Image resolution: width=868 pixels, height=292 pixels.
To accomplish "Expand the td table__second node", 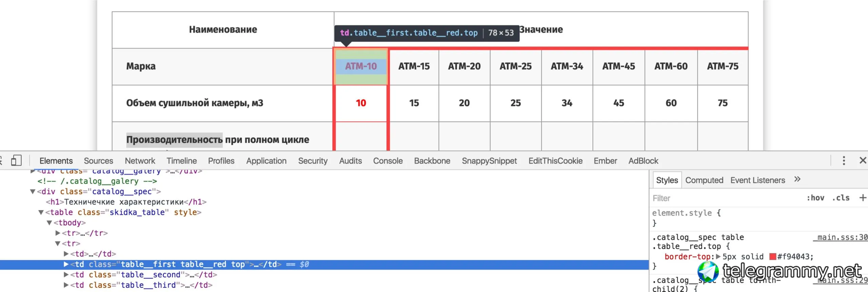I will point(66,275).
